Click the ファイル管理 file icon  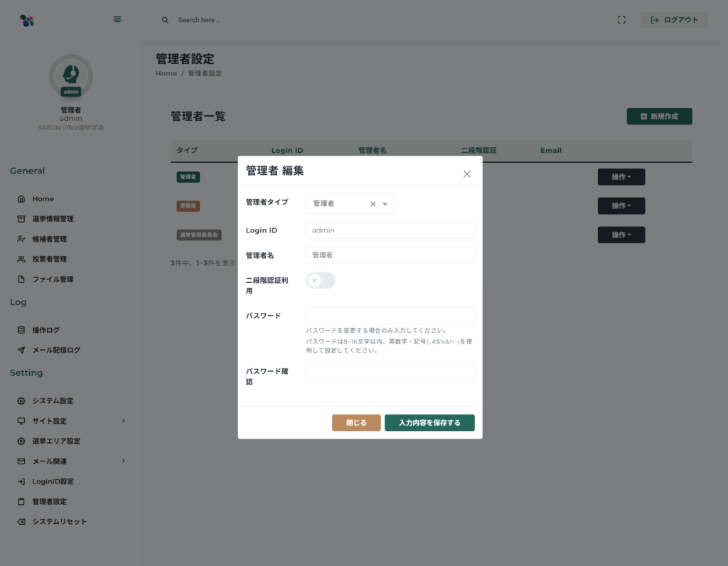point(21,279)
